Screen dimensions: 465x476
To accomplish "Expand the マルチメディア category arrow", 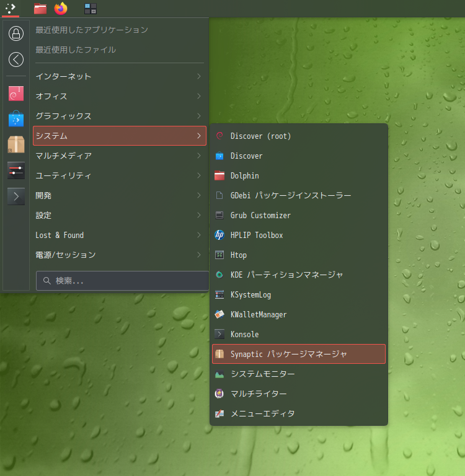I will (x=199, y=156).
